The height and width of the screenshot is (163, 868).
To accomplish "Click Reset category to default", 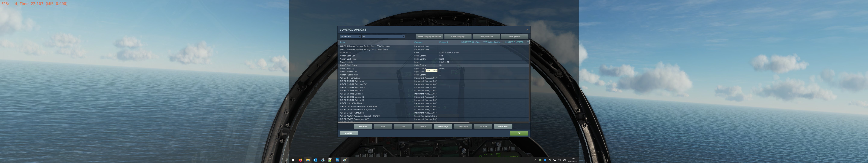I will tap(429, 36).
